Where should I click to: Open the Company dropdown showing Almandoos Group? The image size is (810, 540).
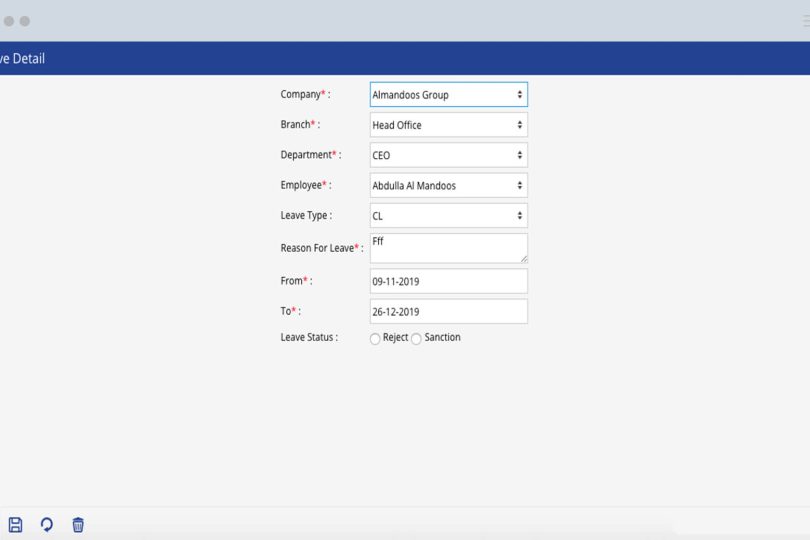click(448, 95)
